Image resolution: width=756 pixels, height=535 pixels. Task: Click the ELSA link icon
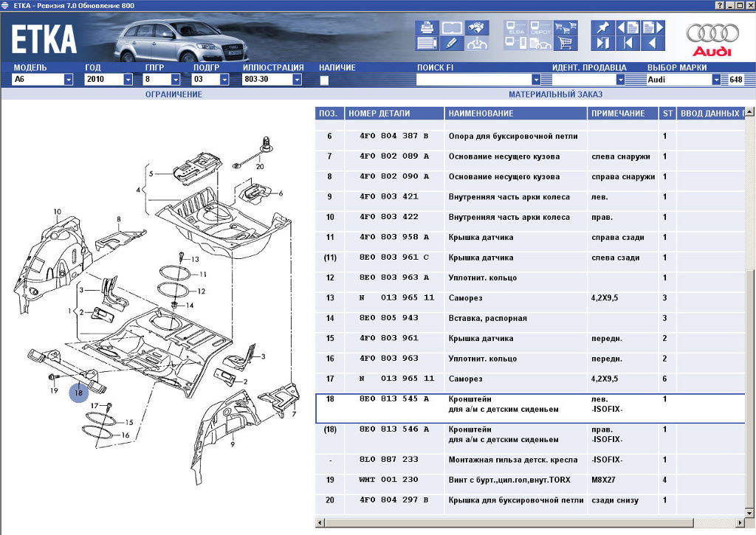[516, 27]
